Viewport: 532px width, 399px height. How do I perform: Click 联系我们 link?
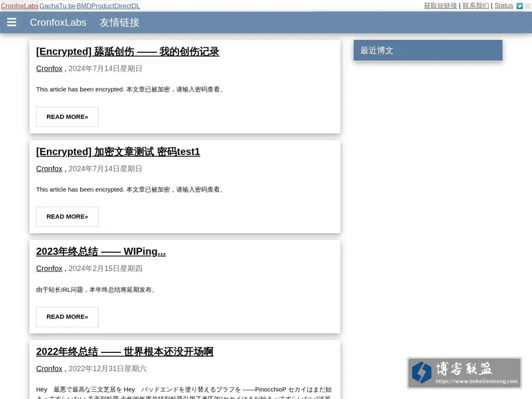click(476, 6)
